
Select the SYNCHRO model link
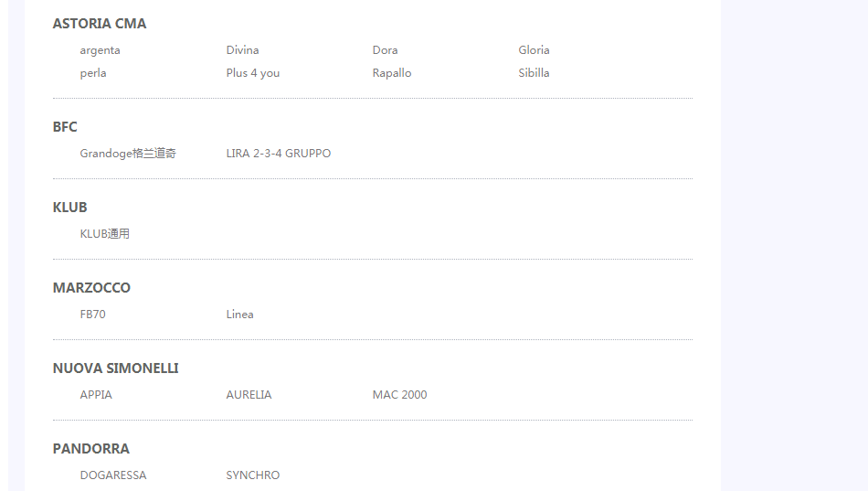pyautogui.click(x=252, y=475)
